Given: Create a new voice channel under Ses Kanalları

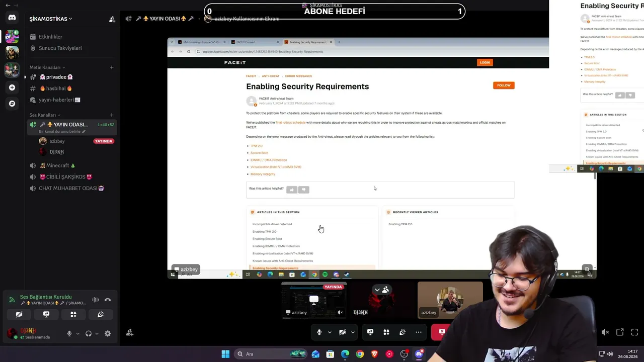Looking at the screenshot, I should [x=112, y=115].
